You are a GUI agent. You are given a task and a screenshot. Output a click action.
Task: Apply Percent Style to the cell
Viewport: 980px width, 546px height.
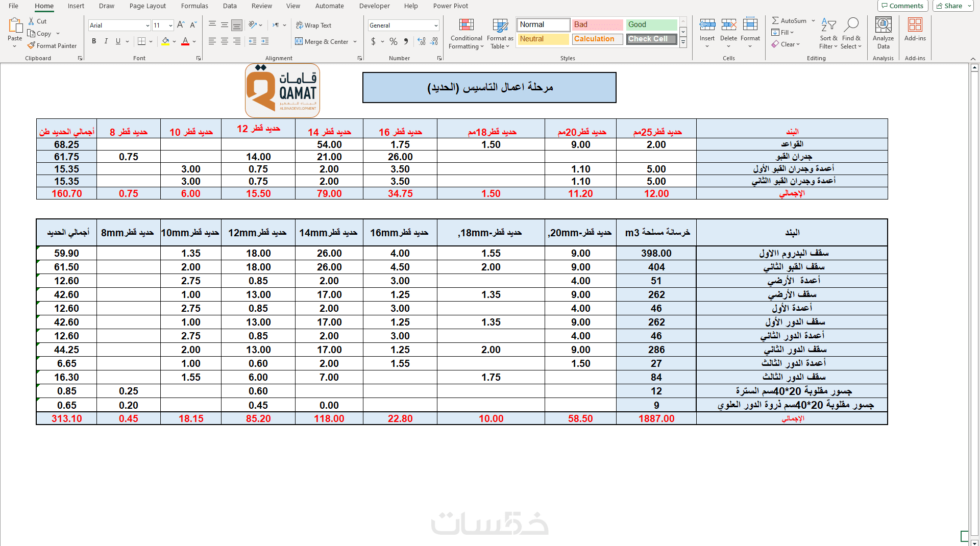[394, 41]
